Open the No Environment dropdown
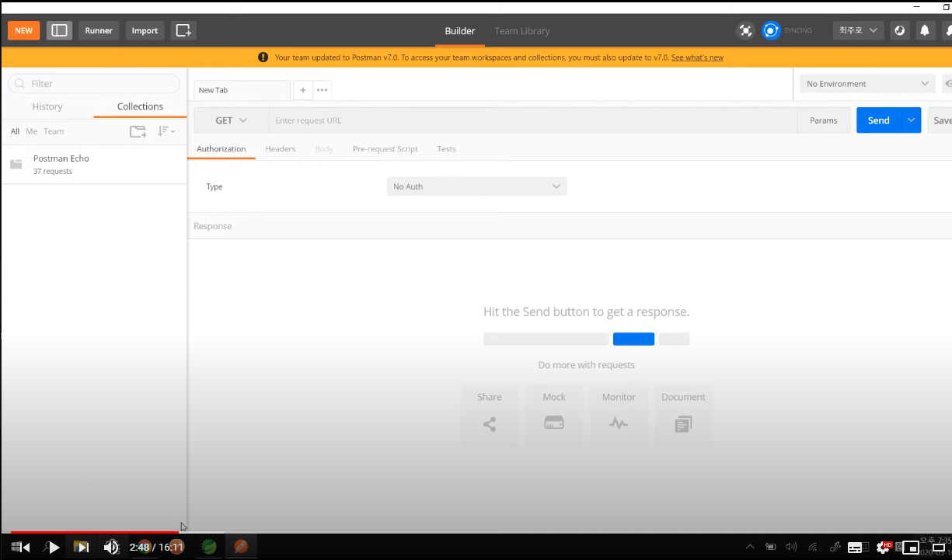Viewport: 952px width, 560px height. pos(867,84)
